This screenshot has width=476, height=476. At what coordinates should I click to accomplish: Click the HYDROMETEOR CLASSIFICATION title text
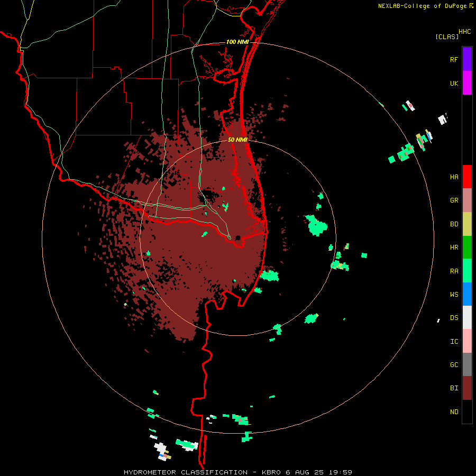(x=186, y=472)
